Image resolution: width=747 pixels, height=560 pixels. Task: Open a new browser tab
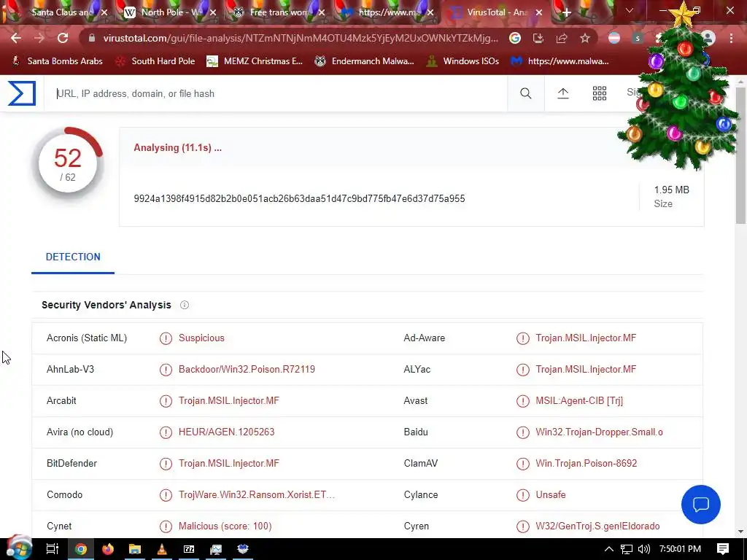[566, 12]
